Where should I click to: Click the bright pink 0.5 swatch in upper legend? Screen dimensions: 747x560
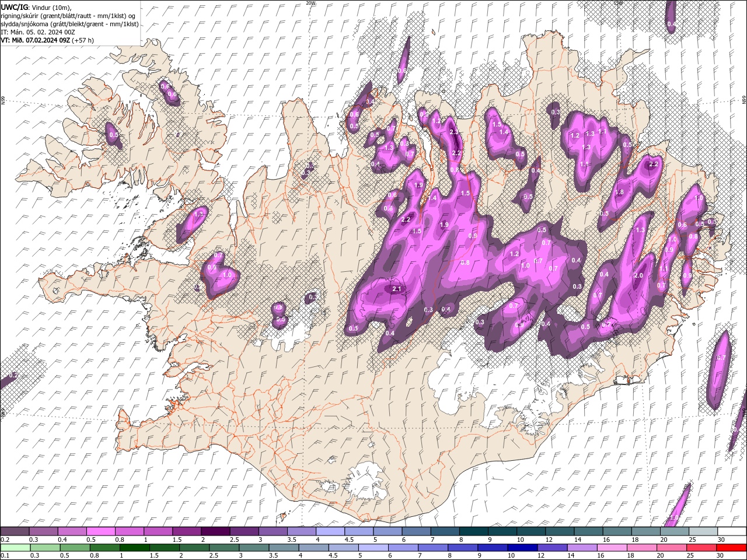tap(100, 531)
